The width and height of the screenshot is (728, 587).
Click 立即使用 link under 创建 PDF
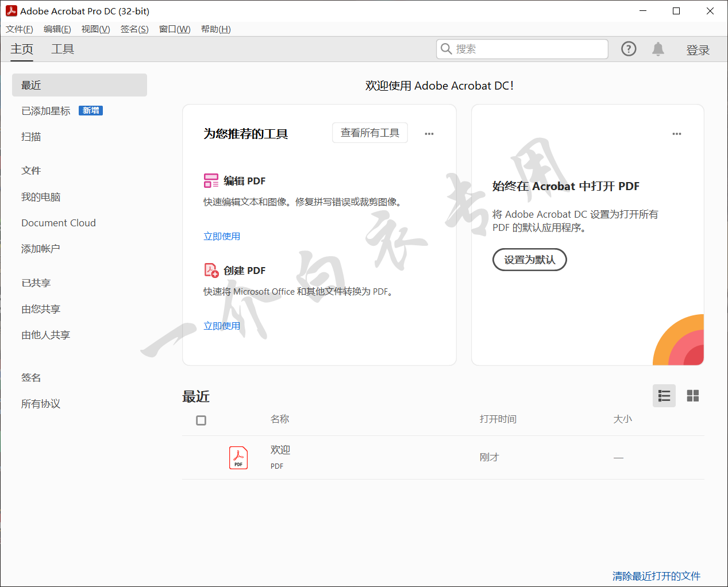coord(222,326)
